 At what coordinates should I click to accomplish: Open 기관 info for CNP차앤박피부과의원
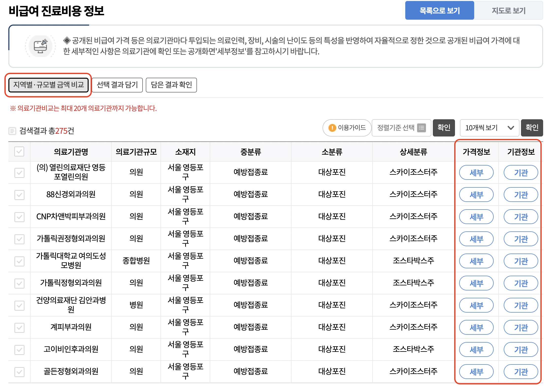[x=521, y=217]
